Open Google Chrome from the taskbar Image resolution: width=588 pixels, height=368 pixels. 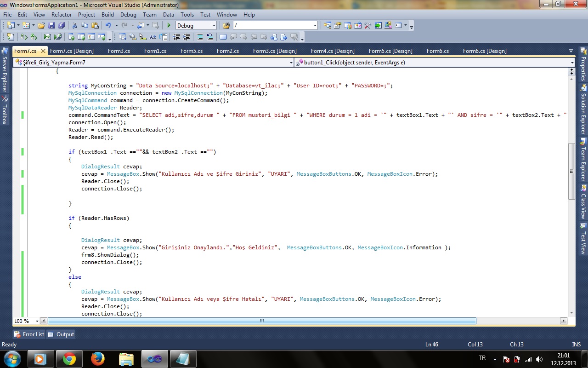click(x=69, y=359)
